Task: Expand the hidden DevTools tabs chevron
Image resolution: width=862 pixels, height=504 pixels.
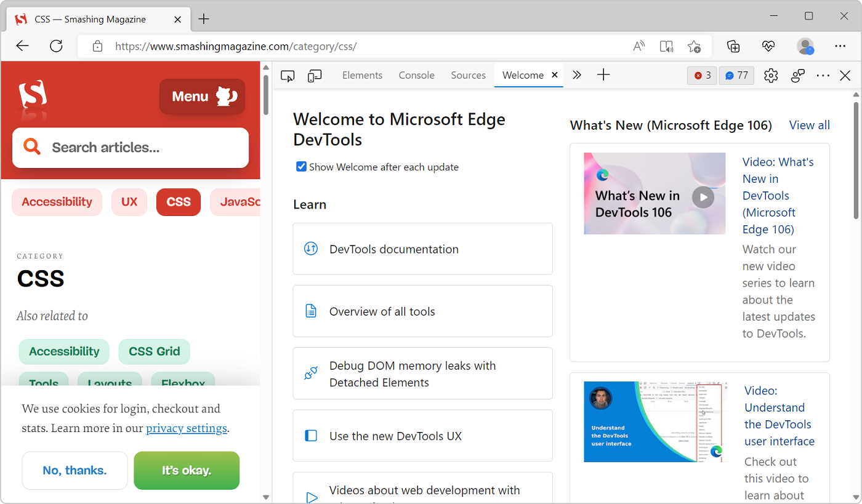Action: pyautogui.click(x=577, y=74)
